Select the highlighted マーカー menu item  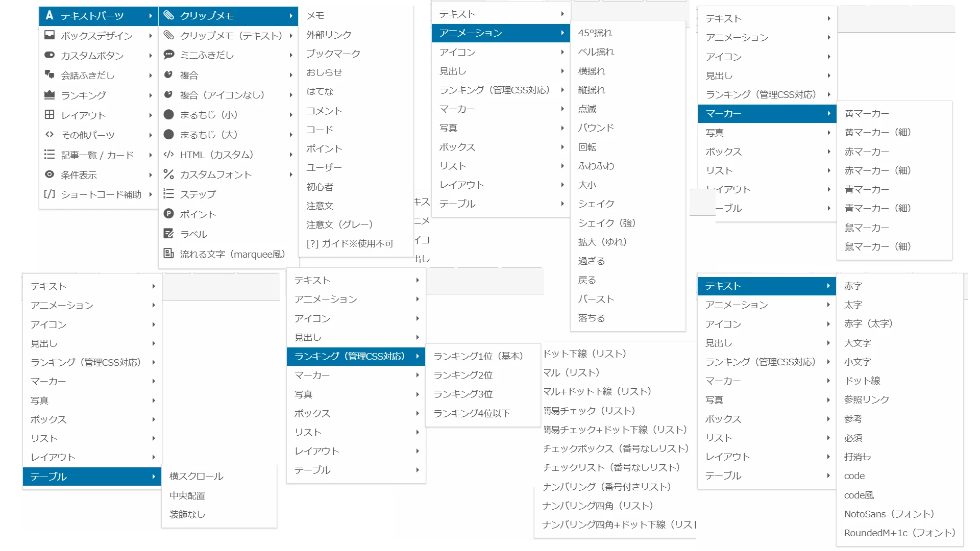pos(767,114)
